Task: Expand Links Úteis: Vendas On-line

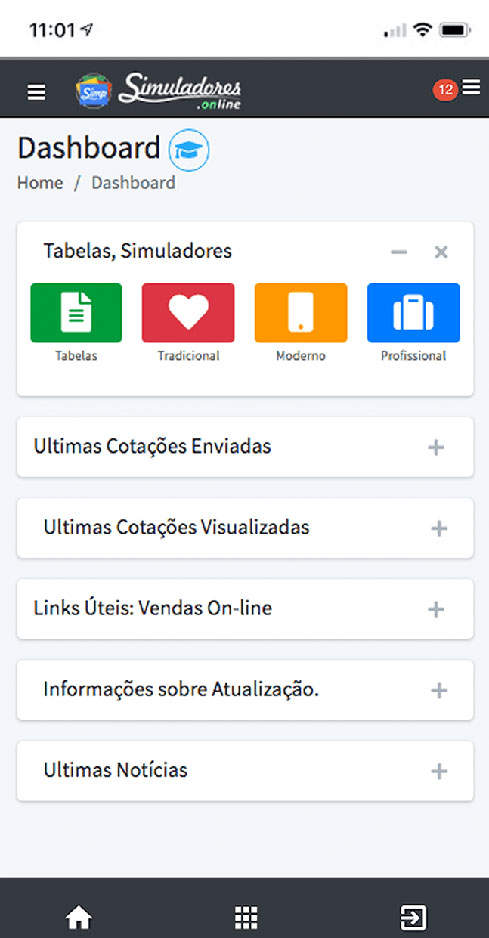Action: [436, 610]
